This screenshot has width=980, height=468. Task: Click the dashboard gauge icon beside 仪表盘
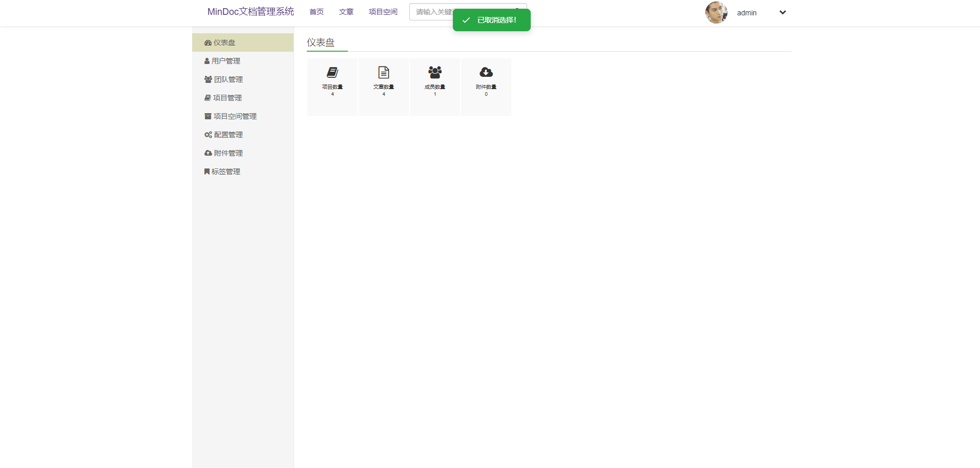click(208, 43)
